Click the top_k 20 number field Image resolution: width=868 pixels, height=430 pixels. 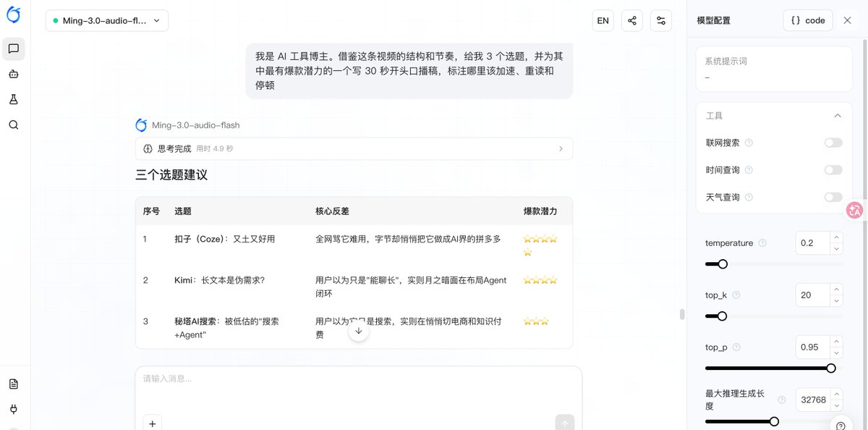[813, 295]
